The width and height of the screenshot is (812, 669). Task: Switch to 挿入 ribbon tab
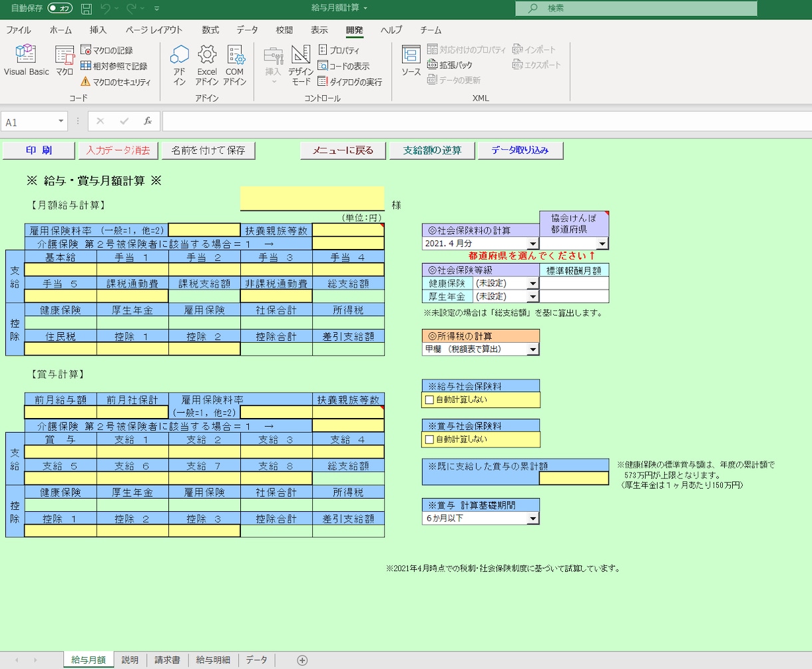(x=99, y=30)
